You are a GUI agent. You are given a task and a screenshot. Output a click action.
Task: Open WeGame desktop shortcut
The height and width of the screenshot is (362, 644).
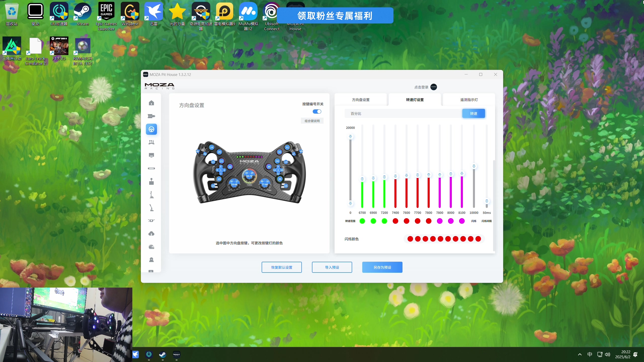130,14
